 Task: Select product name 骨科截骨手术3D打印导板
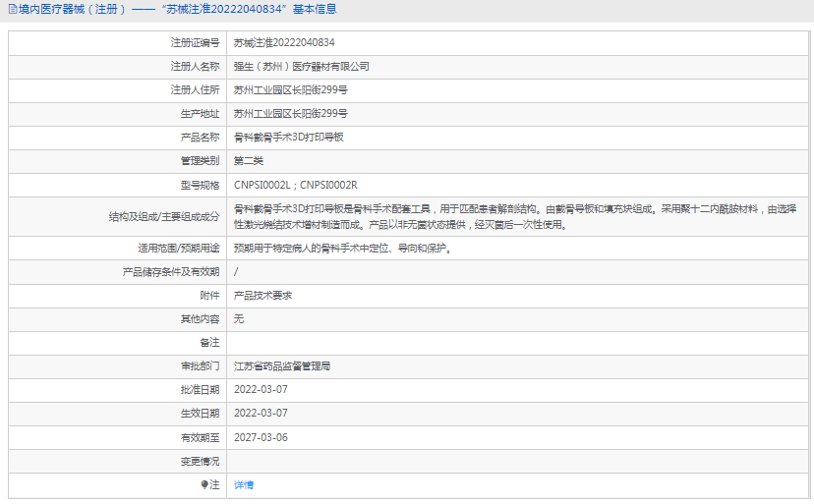[288, 137]
